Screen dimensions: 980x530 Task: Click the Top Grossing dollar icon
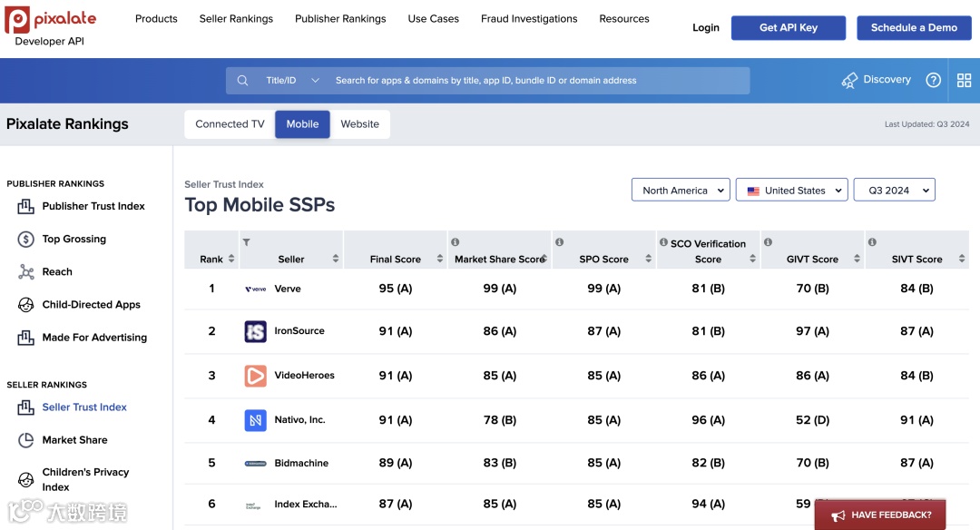pyautogui.click(x=25, y=239)
